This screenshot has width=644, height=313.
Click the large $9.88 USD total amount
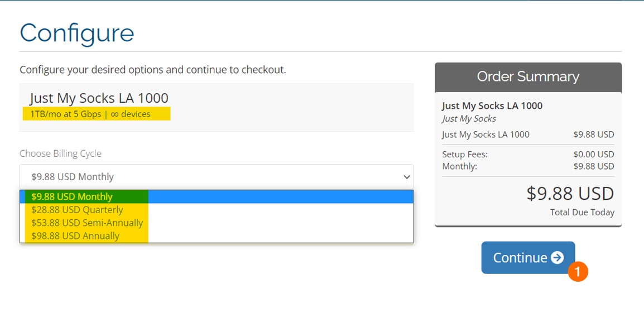click(570, 194)
